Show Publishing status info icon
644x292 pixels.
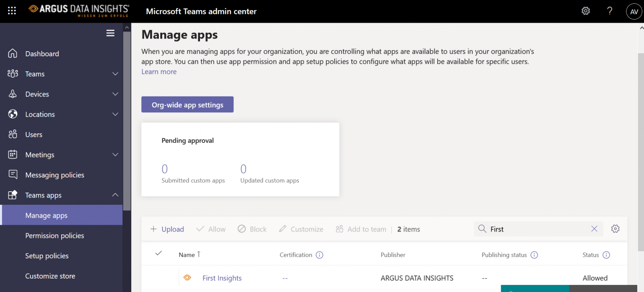click(534, 255)
